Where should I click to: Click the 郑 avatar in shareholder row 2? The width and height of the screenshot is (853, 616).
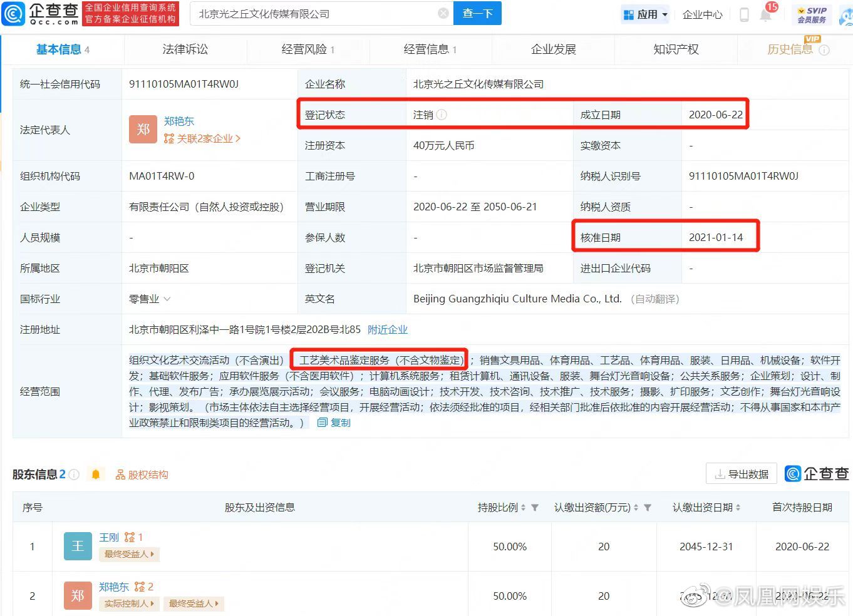tap(78, 595)
